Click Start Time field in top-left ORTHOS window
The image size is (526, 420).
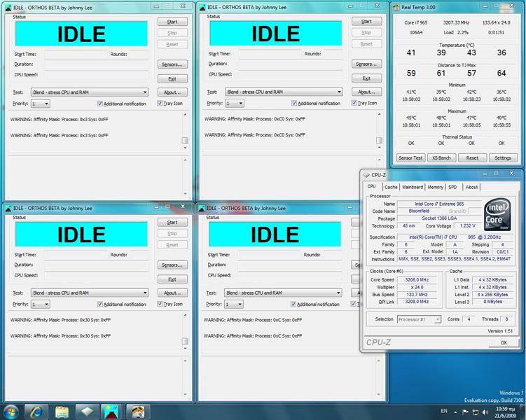(x=76, y=55)
